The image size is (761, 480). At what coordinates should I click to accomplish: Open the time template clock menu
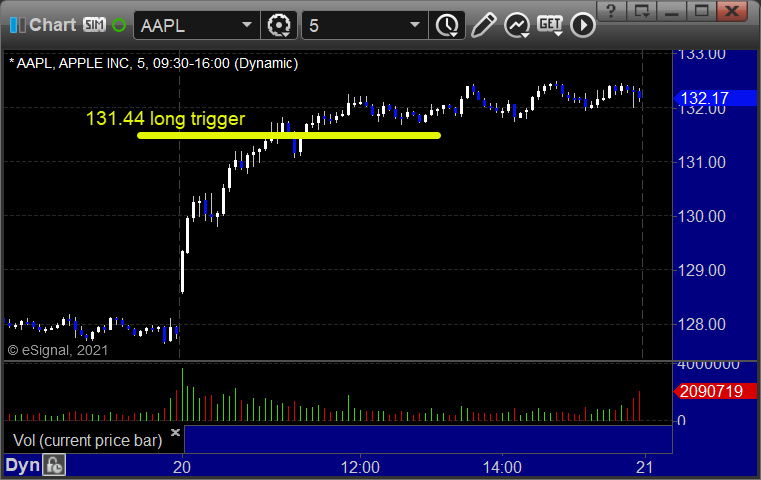pos(447,25)
